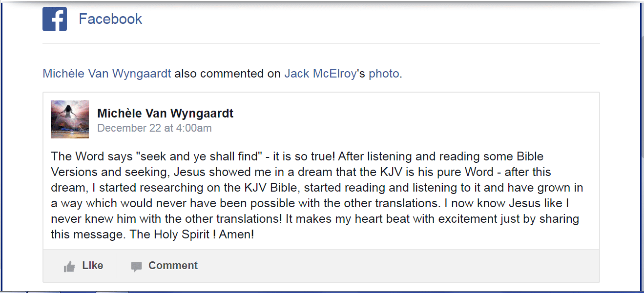The height and width of the screenshot is (293, 644).
Task: Open Michèle Van Wyngaardt's profile picture thumbnail
Action: pyautogui.click(x=70, y=119)
